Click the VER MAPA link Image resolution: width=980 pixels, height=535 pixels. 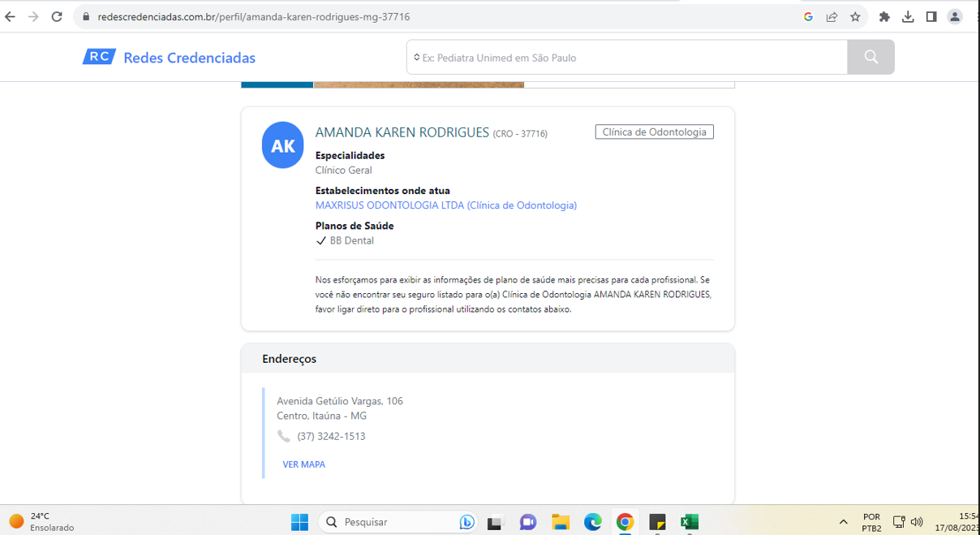point(304,464)
